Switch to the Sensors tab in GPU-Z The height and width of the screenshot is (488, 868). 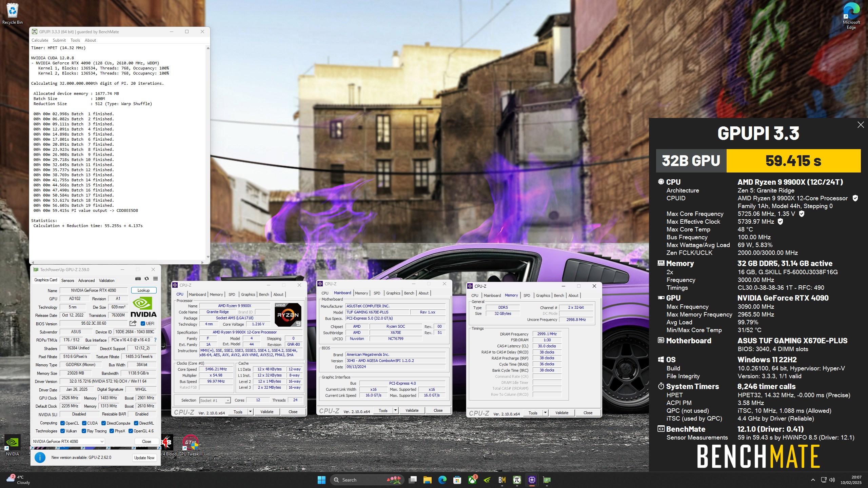tap(67, 280)
